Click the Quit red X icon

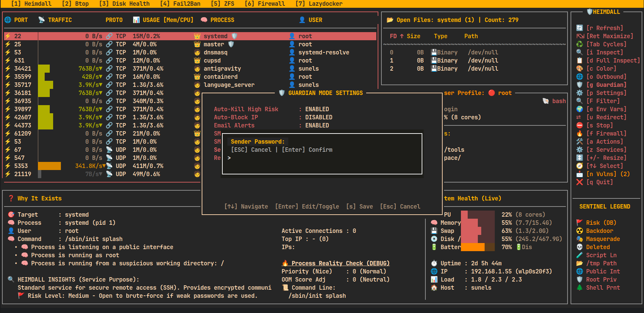click(x=580, y=182)
